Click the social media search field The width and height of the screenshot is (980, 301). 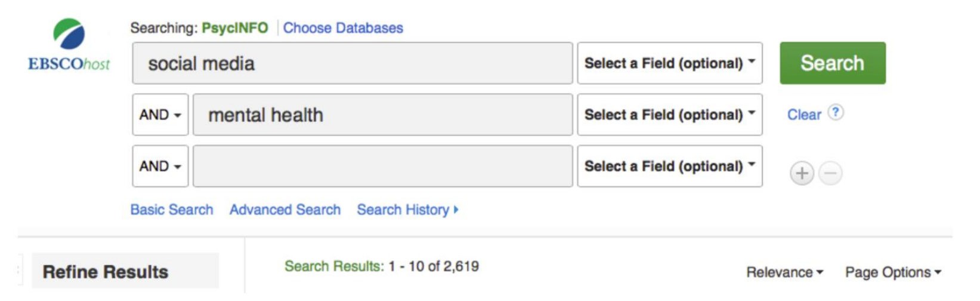(x=352, y=63)
